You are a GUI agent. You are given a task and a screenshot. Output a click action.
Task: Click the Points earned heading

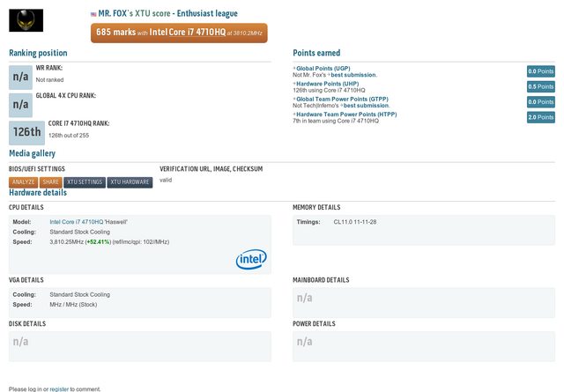316,53
